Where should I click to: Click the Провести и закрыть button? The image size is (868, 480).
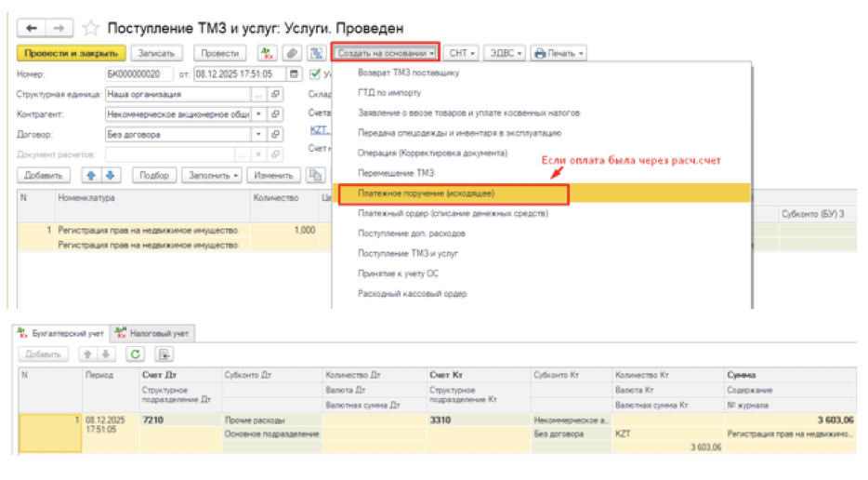click(x=70, y=53)
